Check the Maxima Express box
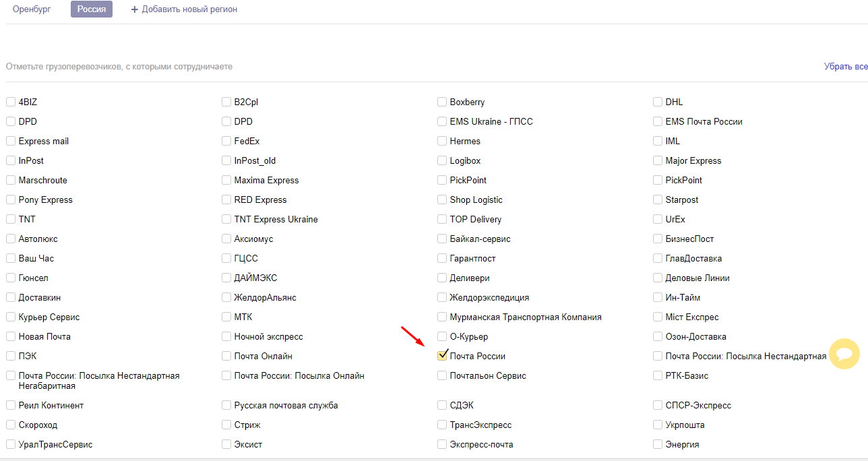Image resolution: width=868 pixels, height=461 pixels. tap(226, 180)
